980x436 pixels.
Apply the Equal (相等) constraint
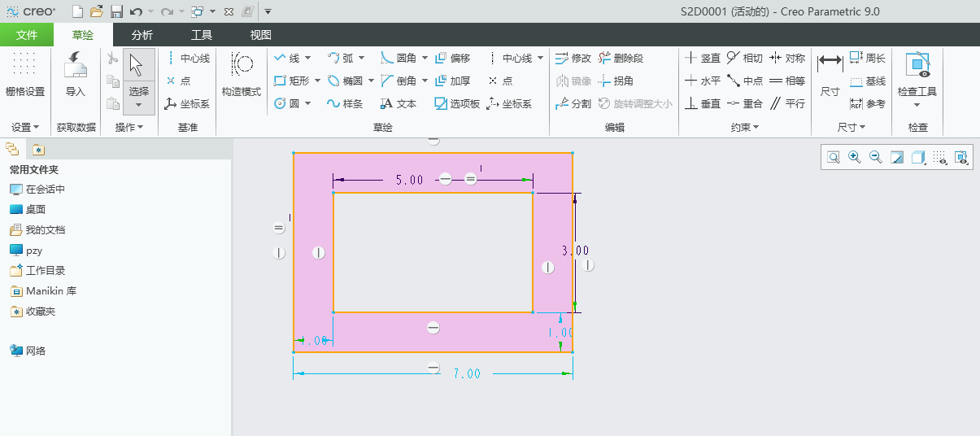(x=786, y=81)
